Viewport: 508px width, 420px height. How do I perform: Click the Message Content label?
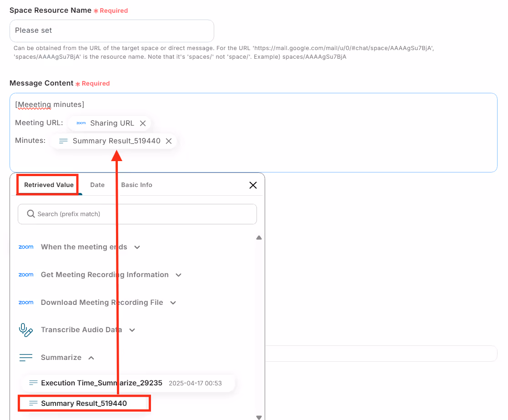pyautogui.click(x=41, y=83)
